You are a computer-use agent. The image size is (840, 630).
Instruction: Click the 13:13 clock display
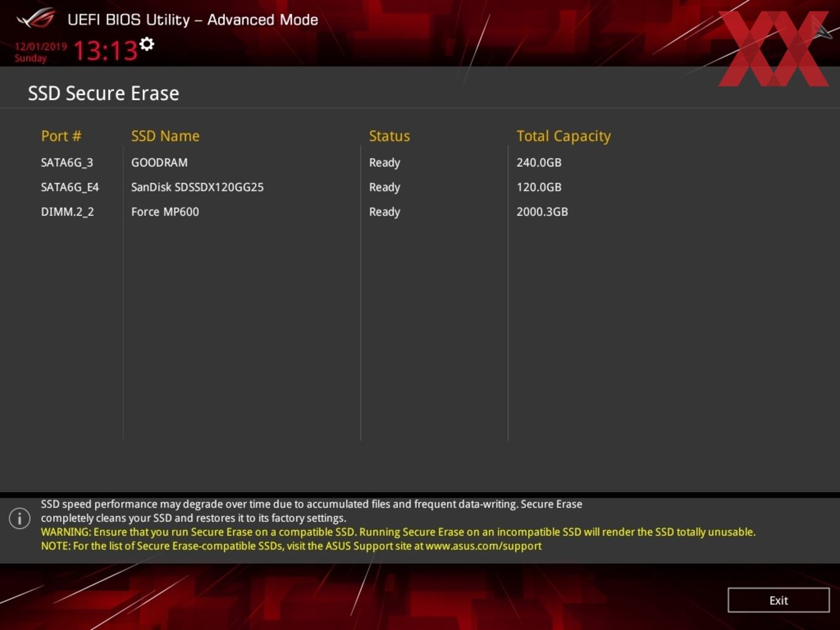pyautogui.click(x=106, y=51)
